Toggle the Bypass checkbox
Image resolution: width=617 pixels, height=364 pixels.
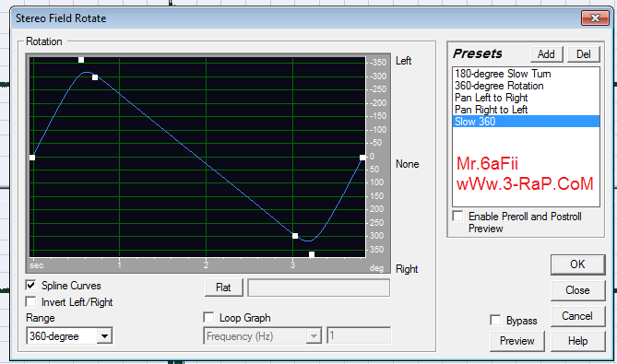[495, 320]
